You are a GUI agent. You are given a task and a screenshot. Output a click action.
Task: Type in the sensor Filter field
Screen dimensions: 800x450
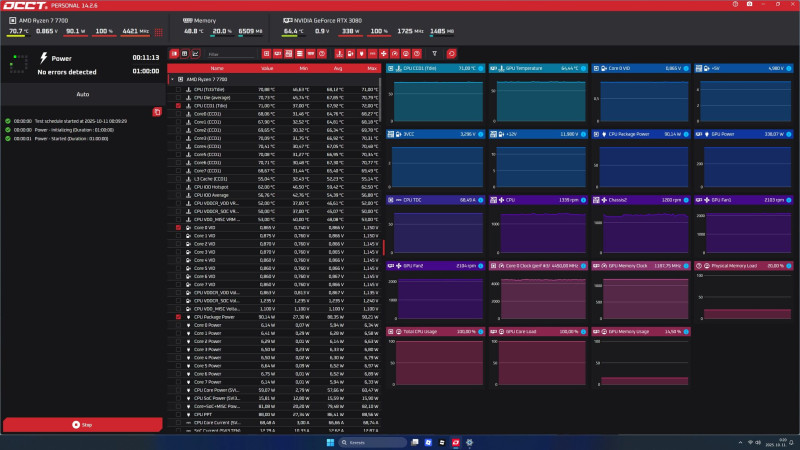tap(231, 54)
